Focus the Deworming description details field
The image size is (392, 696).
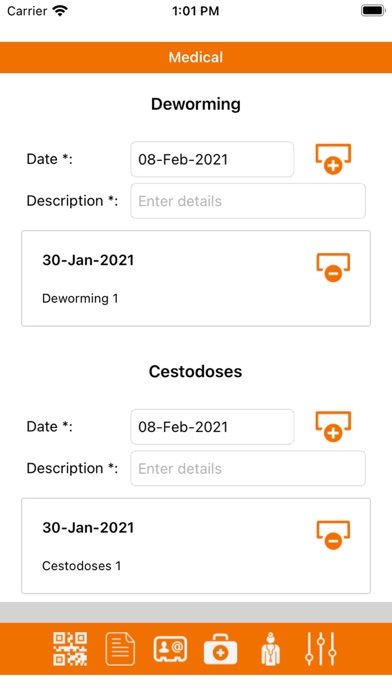coord(248,201)
